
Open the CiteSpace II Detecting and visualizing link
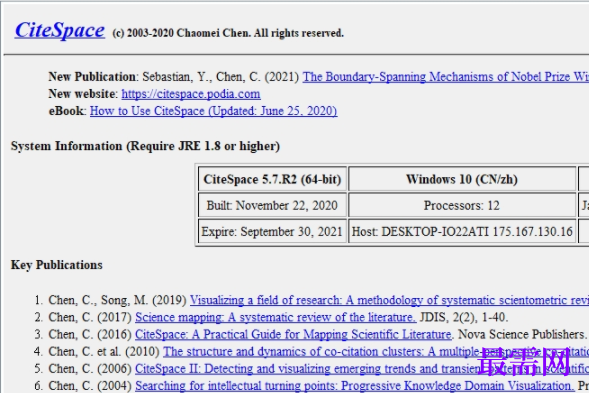tap(362, 369)
